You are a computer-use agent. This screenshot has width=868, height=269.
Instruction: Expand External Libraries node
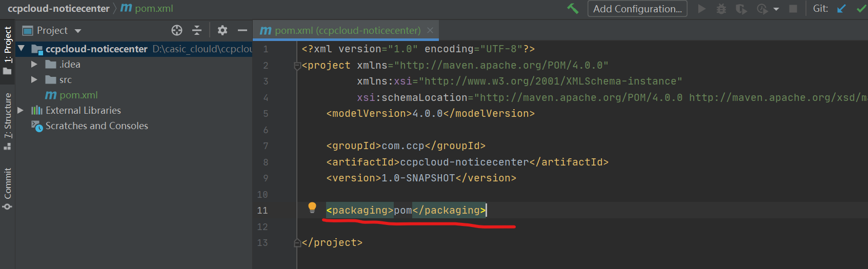pyautogui.click(x=21, y=110)
